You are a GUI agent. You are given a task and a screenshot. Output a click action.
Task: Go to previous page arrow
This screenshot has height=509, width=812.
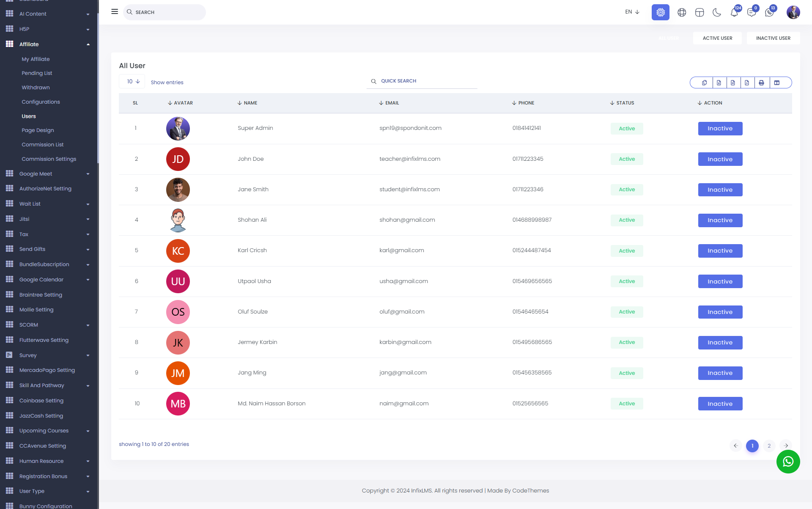coord(736,446)
